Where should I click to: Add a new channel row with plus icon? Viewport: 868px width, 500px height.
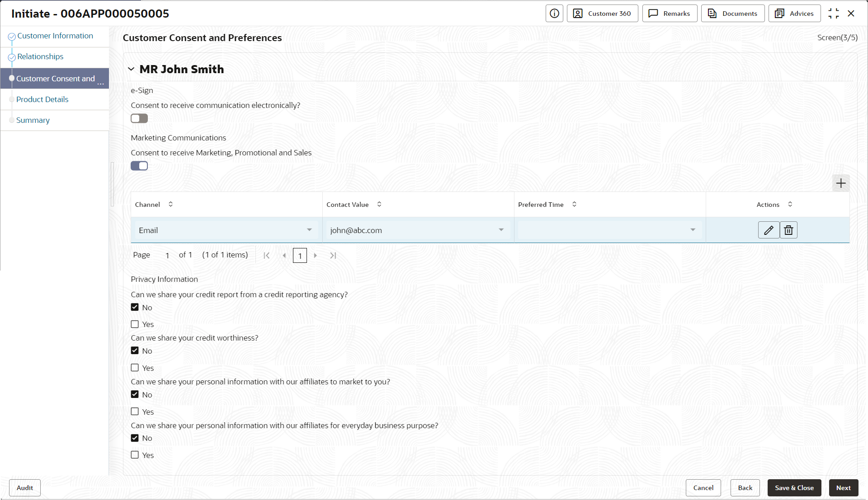[x=841, y=183]
